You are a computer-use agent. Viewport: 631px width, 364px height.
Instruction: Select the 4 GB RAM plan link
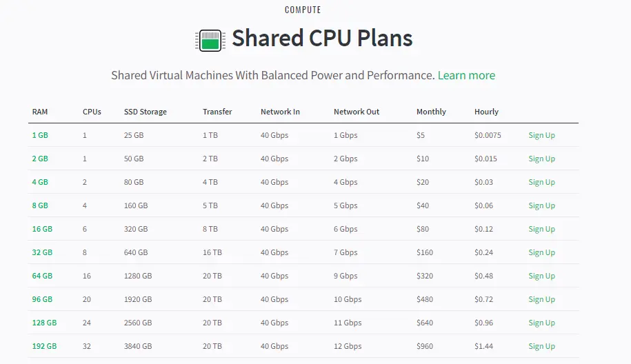[40, 182]
